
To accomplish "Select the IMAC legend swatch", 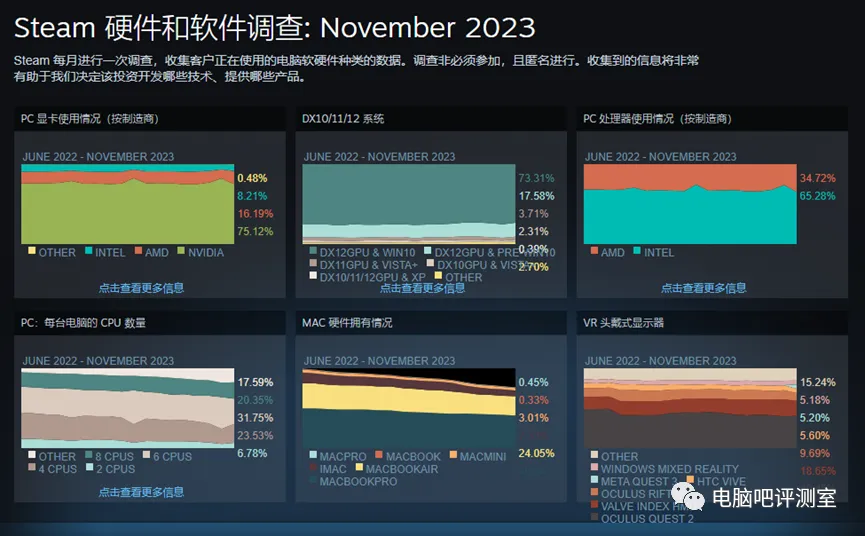I will 313,468.
